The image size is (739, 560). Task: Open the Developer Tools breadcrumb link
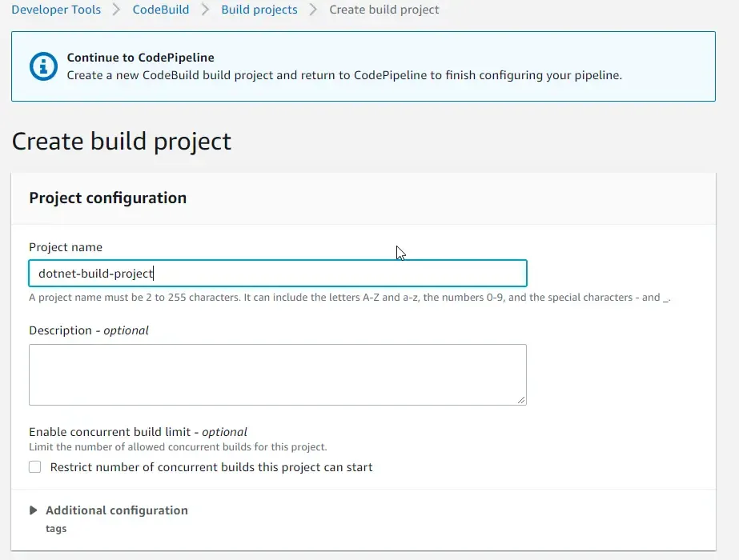click(x=55, y=10)
